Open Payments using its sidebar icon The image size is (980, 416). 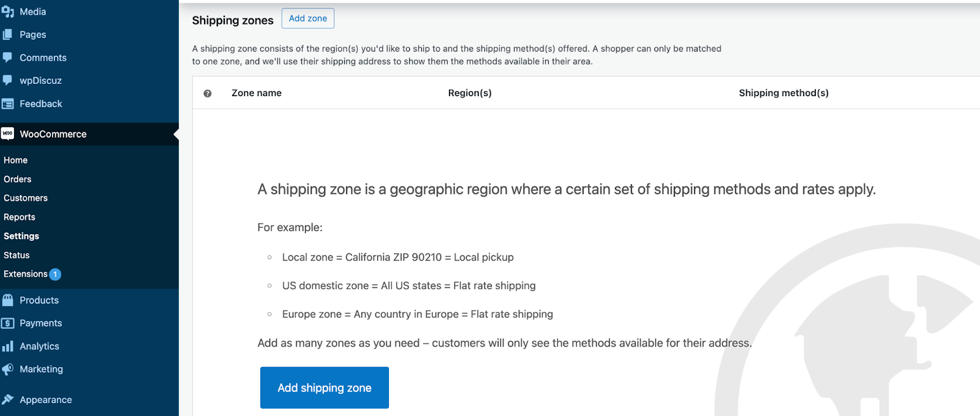click(x=8, y=323)
